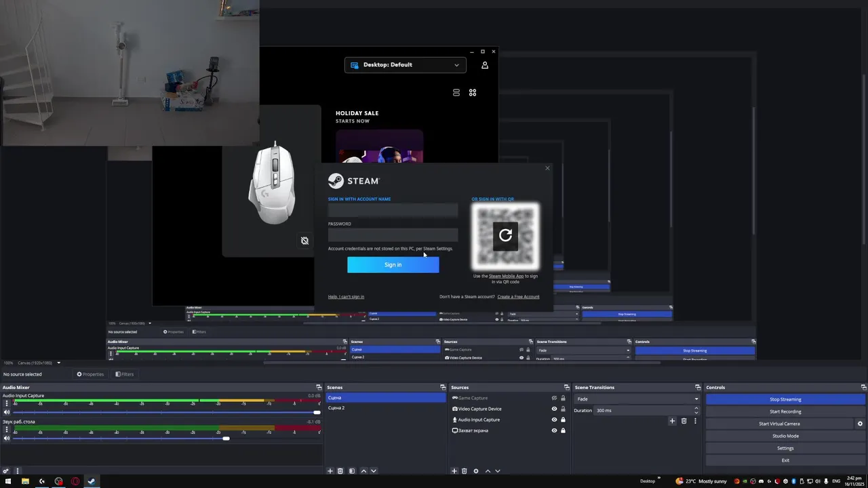Viewport: 868px width, 488px height.
Task: Open OBS Settings button
Action: (x=785, y=448)
